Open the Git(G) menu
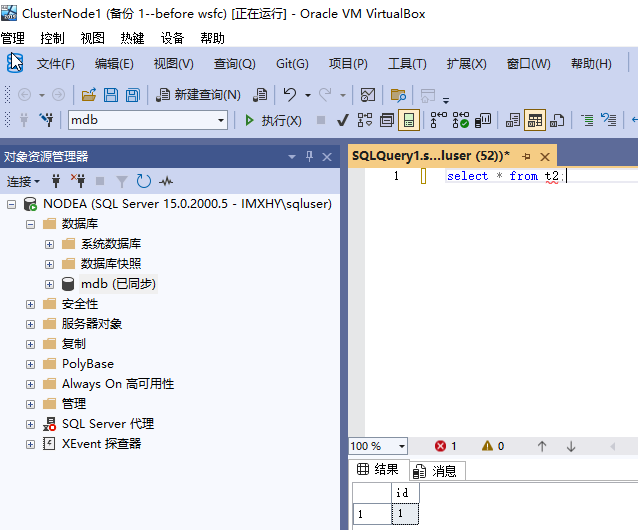 tap(292, 64)
